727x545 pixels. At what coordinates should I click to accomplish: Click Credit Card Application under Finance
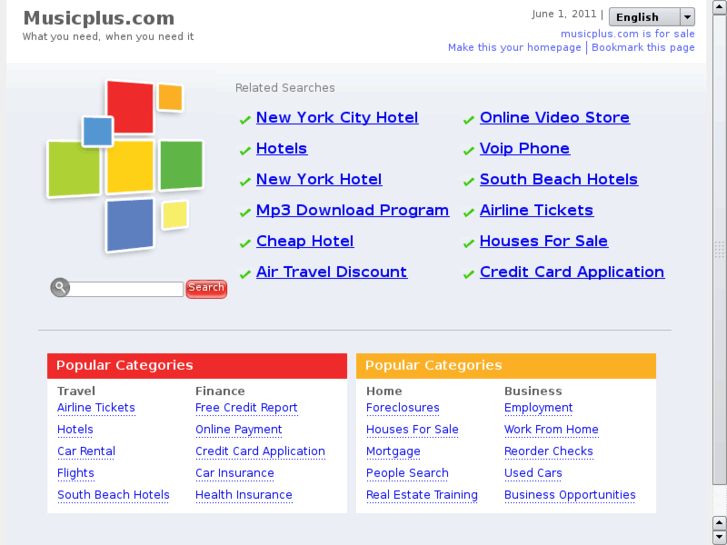tap(260, 451)
